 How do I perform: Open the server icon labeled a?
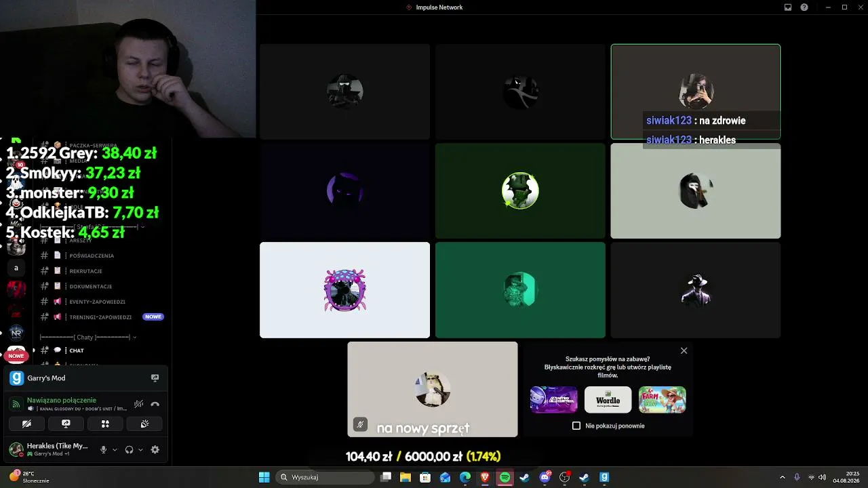pyautogui.click(x=16, y=268)
